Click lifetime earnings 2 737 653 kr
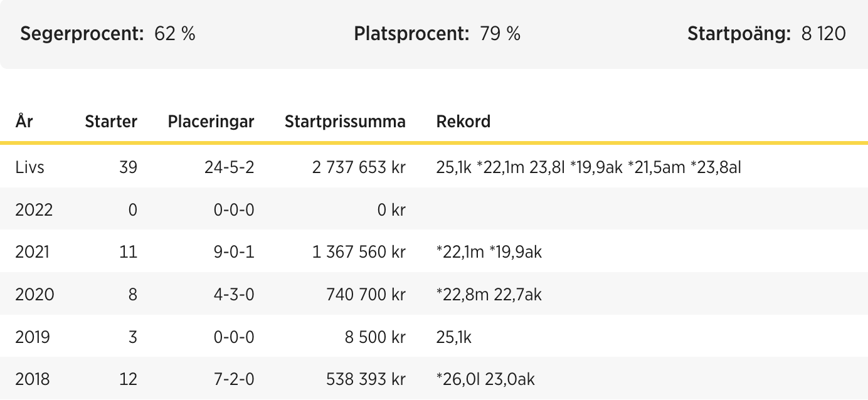 pos(359,167)
